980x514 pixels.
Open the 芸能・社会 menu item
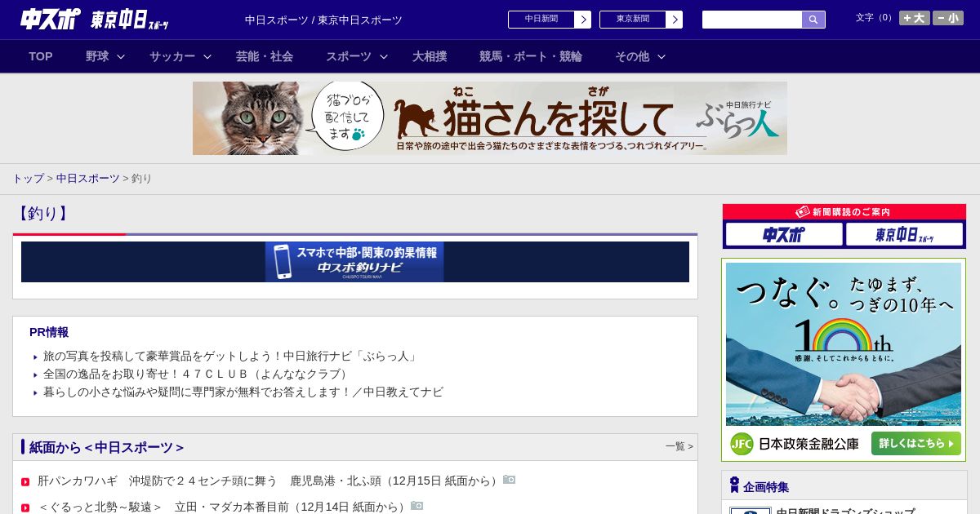265,56
